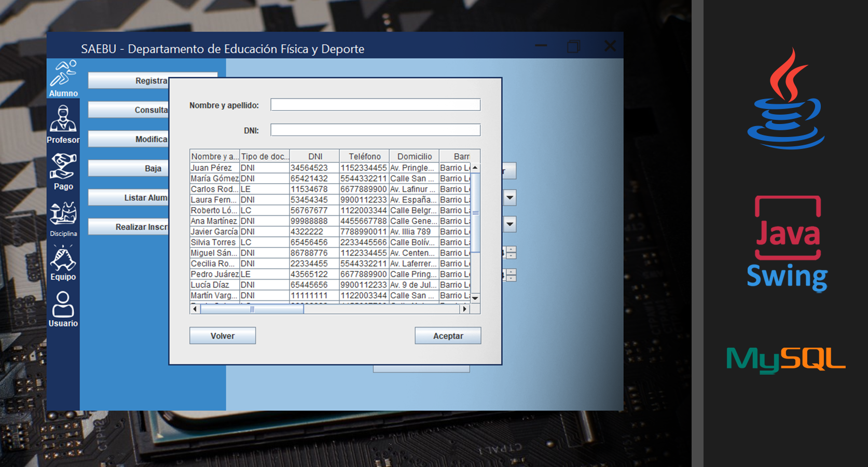Expand the upper combo box arrow
The height and width of the screenshot is (467, 868).
(x=510, y=197)
